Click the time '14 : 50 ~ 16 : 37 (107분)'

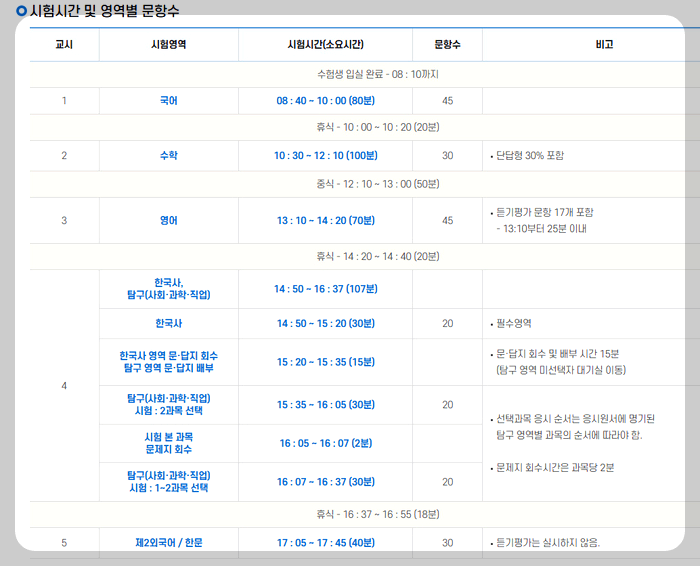click(x=325, y=289)
